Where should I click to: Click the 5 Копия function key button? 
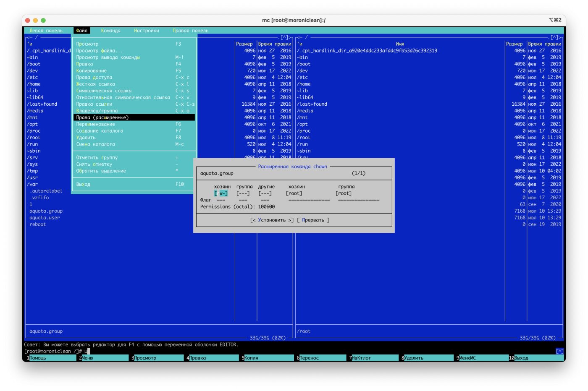pyautogui.click(x=268, y=358)
